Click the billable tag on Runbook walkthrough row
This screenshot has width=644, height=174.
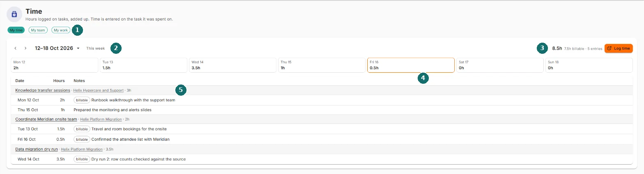click(82, 100)
